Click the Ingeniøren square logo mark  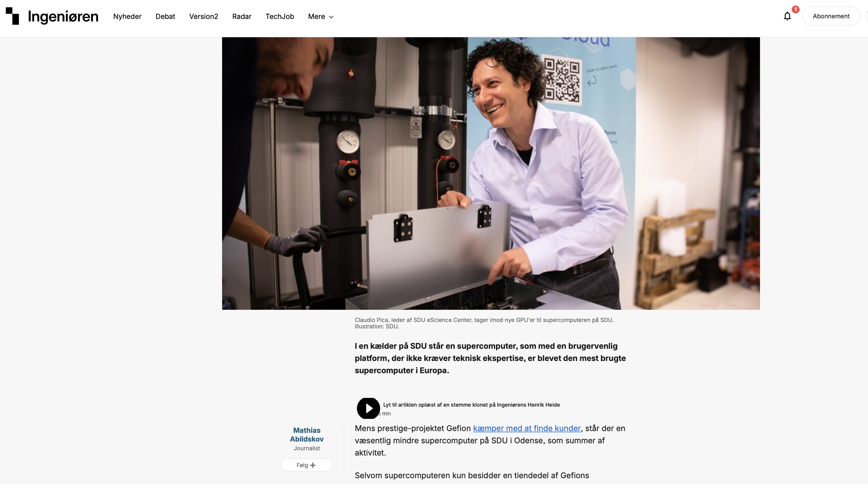coord(13,16)
